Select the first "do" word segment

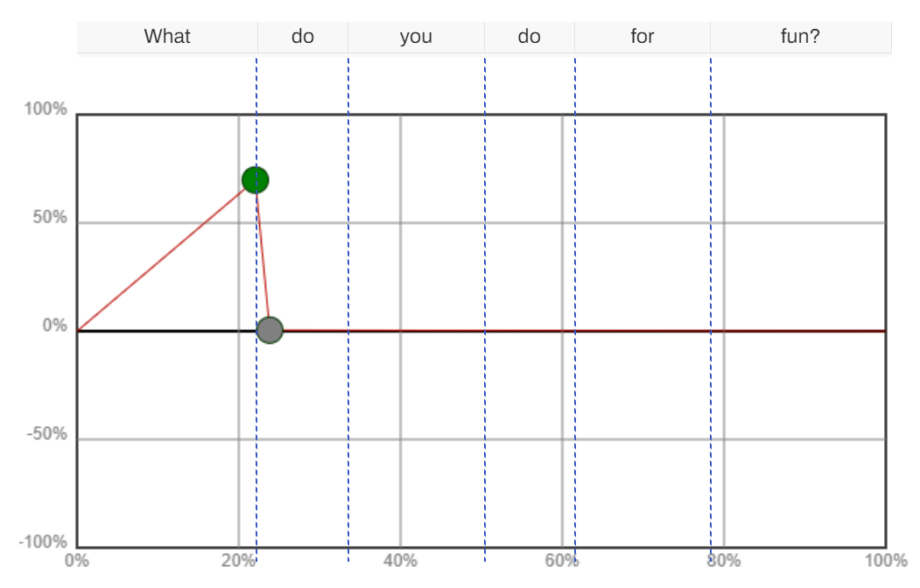303,37
